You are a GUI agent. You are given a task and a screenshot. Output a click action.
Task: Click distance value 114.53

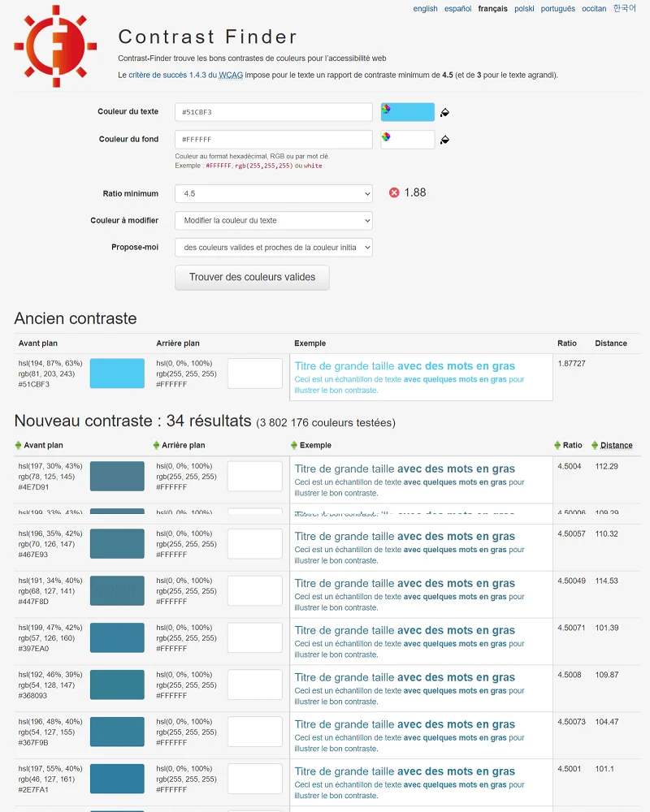(x=606, y=581)
